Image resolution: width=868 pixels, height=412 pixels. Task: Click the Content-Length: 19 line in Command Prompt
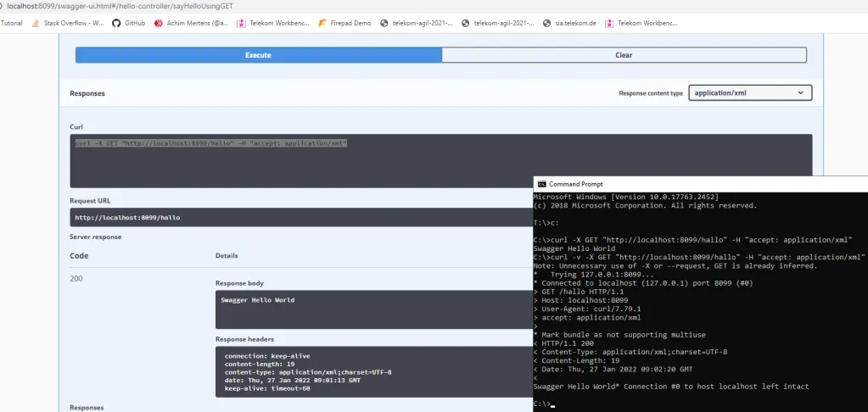click(x=576, y=360)
